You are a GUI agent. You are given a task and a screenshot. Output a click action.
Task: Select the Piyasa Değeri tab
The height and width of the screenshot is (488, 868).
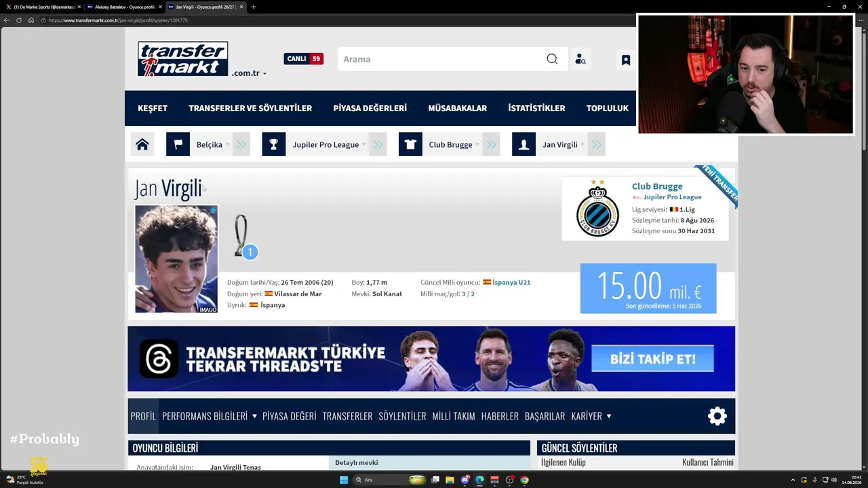coord(290,416)
